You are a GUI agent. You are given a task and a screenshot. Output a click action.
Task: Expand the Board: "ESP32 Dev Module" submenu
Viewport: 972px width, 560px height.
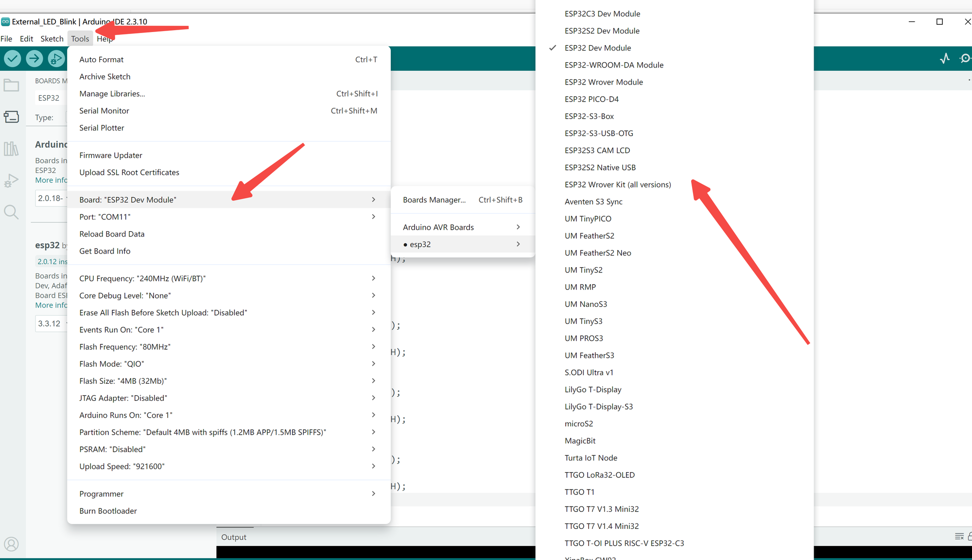point(228,200)
